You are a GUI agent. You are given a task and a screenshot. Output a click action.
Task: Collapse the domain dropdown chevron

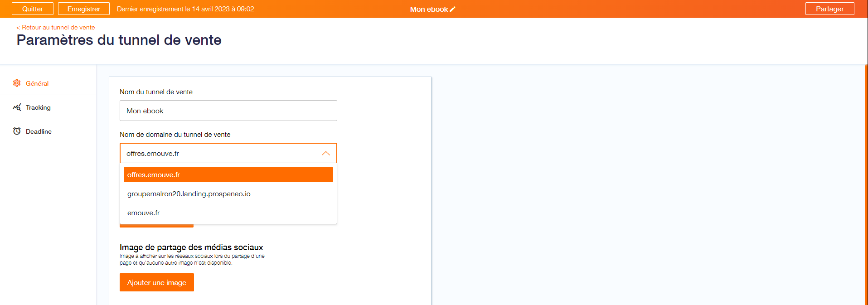[325, 154]
